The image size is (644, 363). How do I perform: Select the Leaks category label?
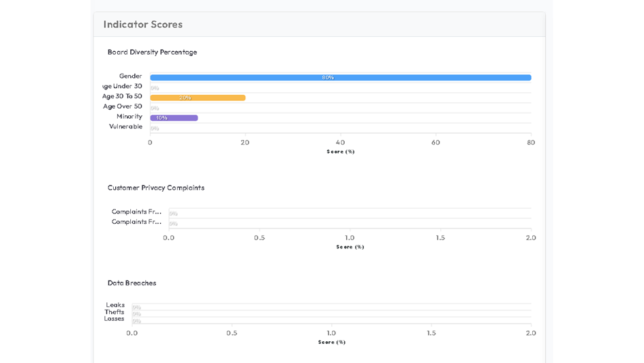pos(115,305)
